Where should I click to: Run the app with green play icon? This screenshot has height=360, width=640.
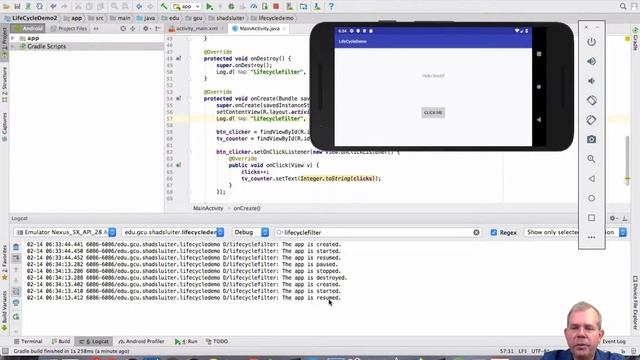coord(209,7)
